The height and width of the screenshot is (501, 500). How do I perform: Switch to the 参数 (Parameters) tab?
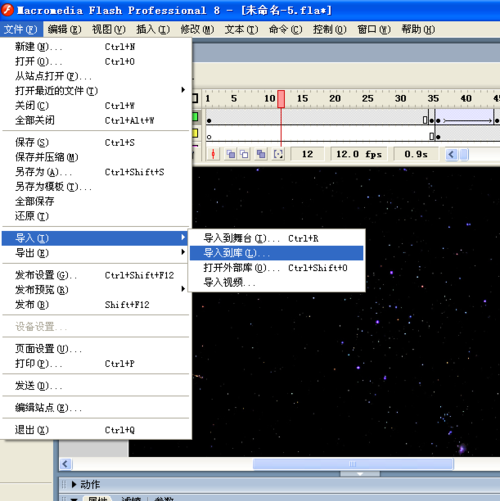pyautogui.click(x=164, y=499)
